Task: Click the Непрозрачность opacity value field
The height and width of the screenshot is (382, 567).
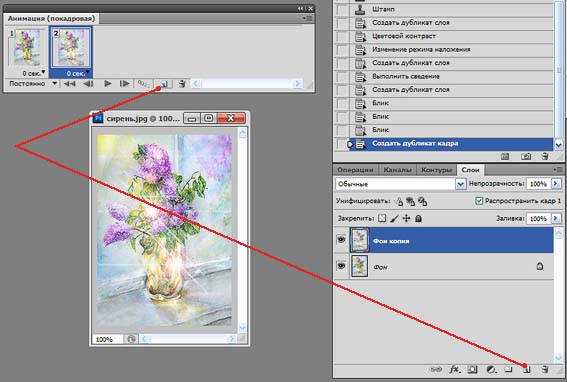Action: pyautogui.click(x=538, y=184)
